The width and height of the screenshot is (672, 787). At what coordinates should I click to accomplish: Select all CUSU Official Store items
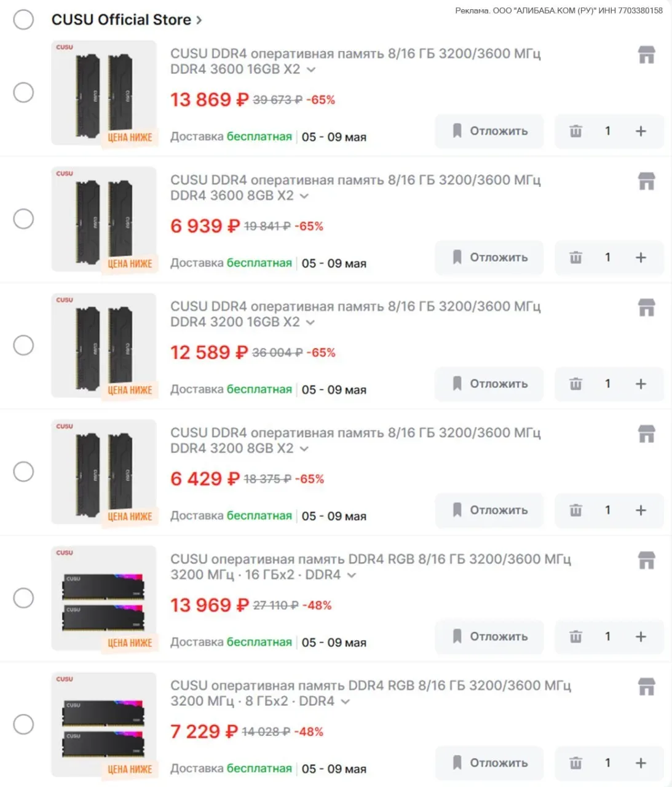pyautogui.click(x=23, y=20)
